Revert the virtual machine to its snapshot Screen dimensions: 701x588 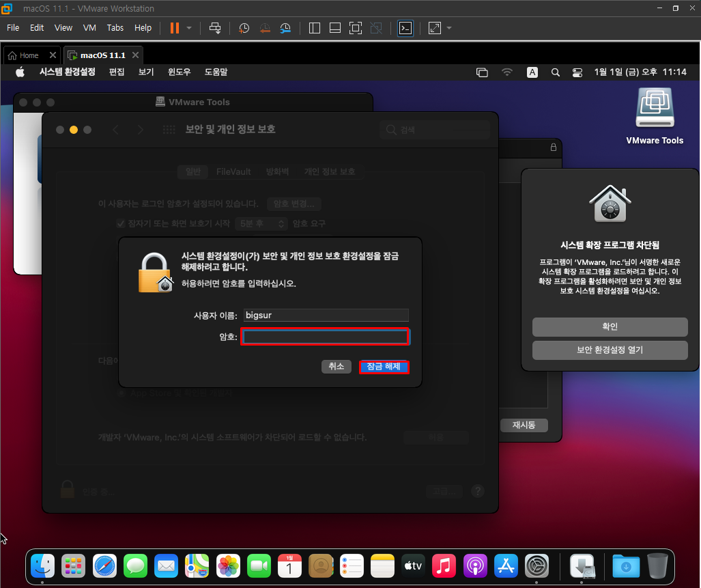click(x=265, y=28)
